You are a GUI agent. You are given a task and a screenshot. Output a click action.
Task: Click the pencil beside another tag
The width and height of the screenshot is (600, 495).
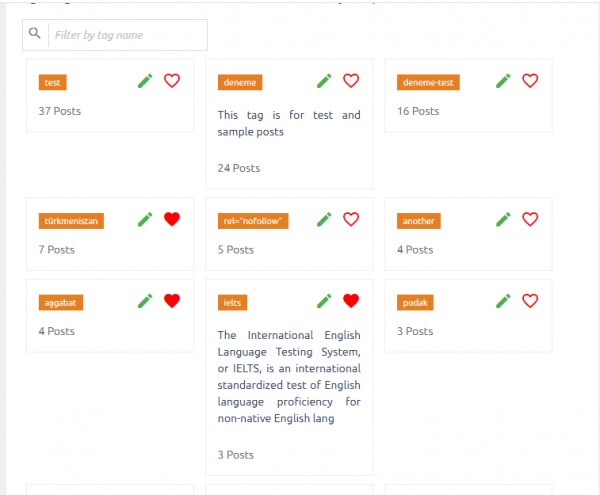pyautogui.click(x=503, y=219)
